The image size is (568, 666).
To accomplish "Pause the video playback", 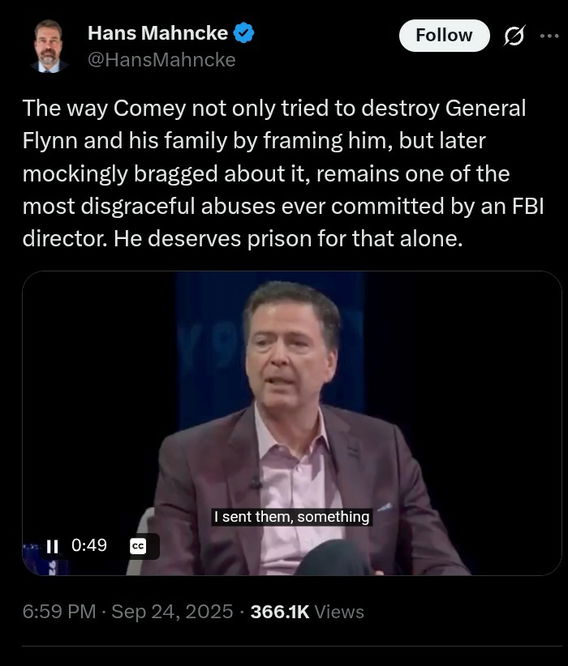I will pos(52,546).
